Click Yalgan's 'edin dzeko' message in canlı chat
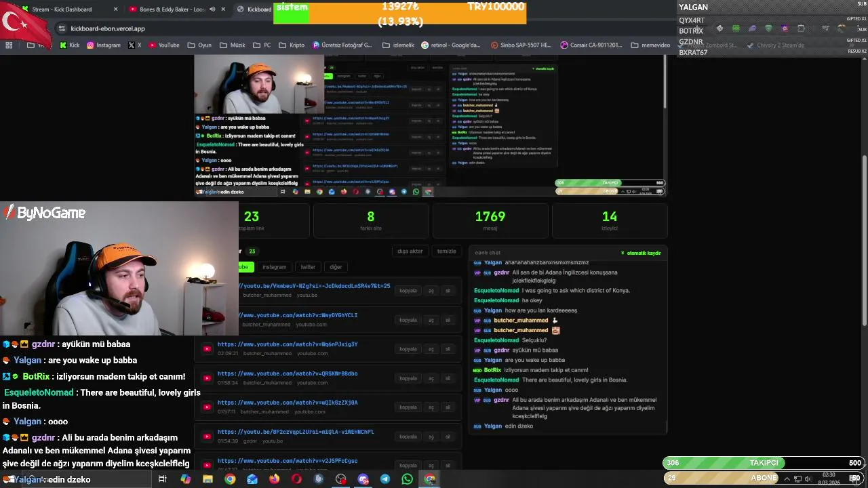 (x=503, y=426)
